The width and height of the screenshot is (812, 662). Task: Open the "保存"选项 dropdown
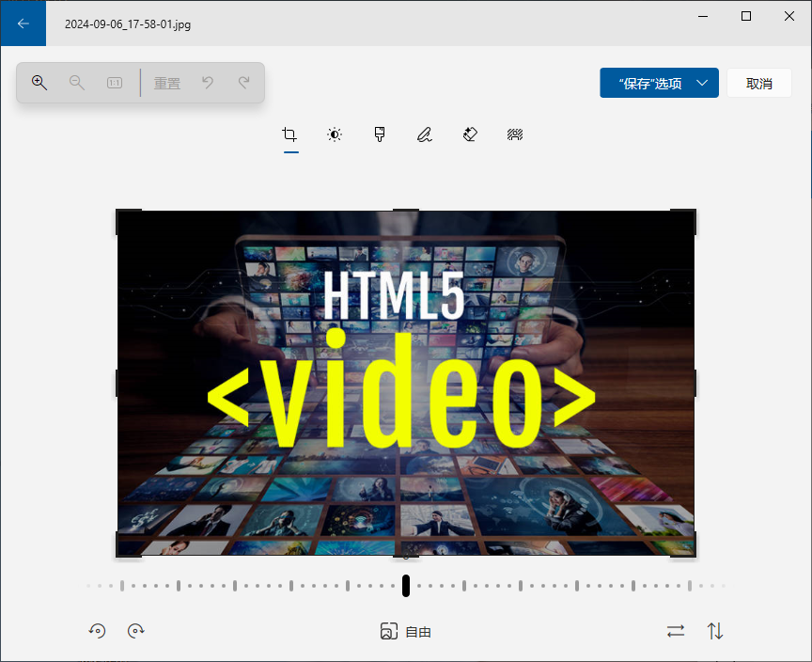(x=659, y=83)
